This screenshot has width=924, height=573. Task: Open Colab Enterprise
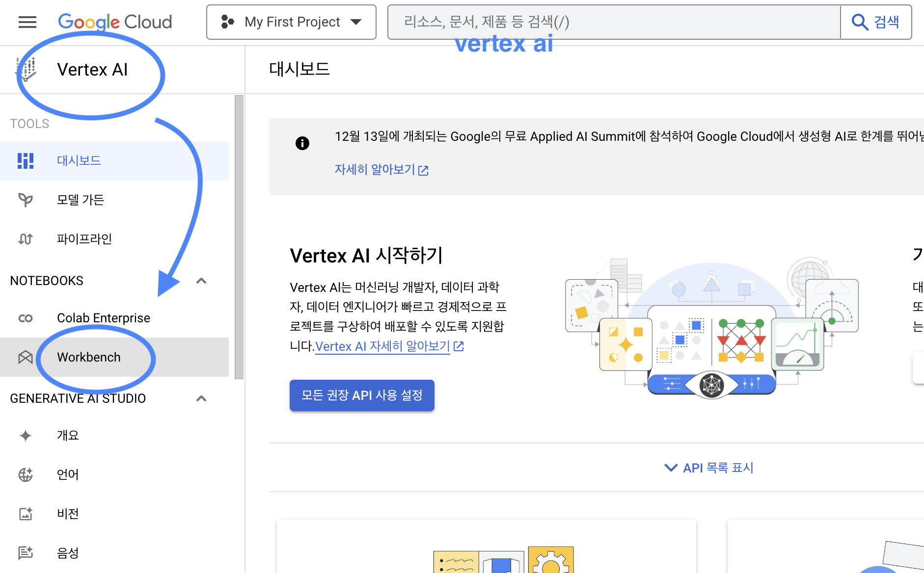click(x=114, y=318)
